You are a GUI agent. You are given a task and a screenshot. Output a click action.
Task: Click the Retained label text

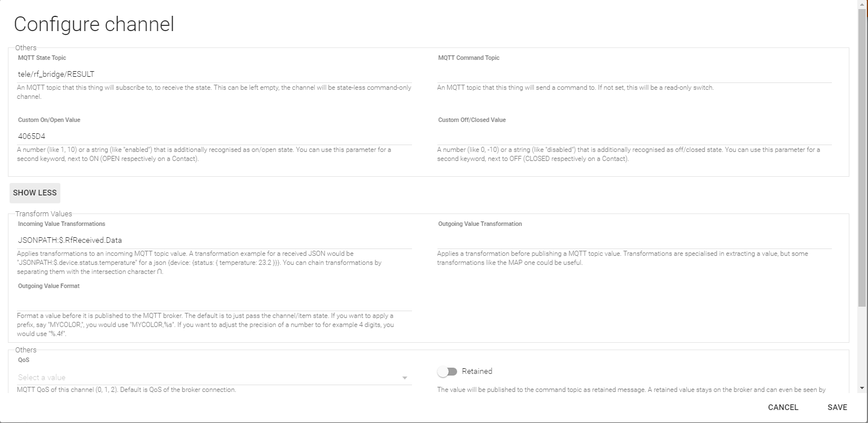pos(477,372)
